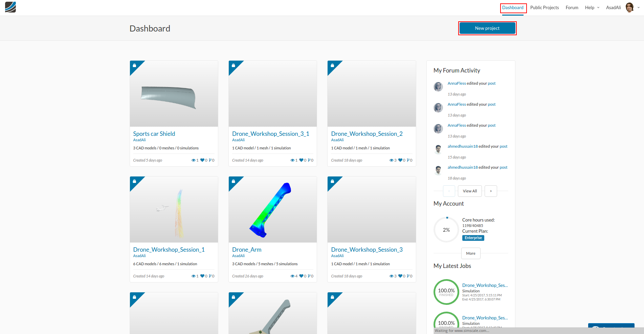Click AsadAli author under Sports car Shield
Image resolution: width=644 pixels, height=334 pixels.
(139, 140)
